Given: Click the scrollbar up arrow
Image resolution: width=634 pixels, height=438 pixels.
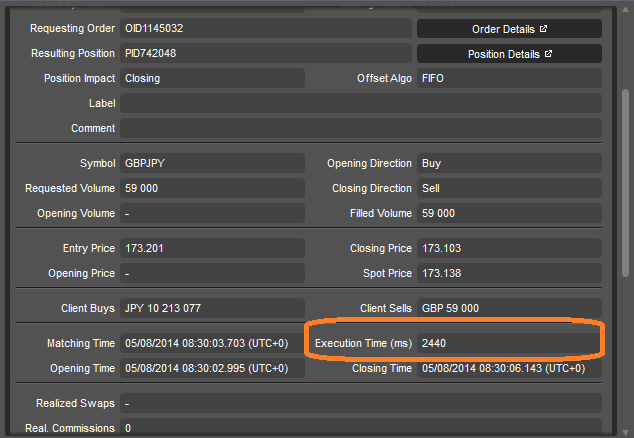Looking at the screenshot, I should pyautogui.click(x=625, y=10).
